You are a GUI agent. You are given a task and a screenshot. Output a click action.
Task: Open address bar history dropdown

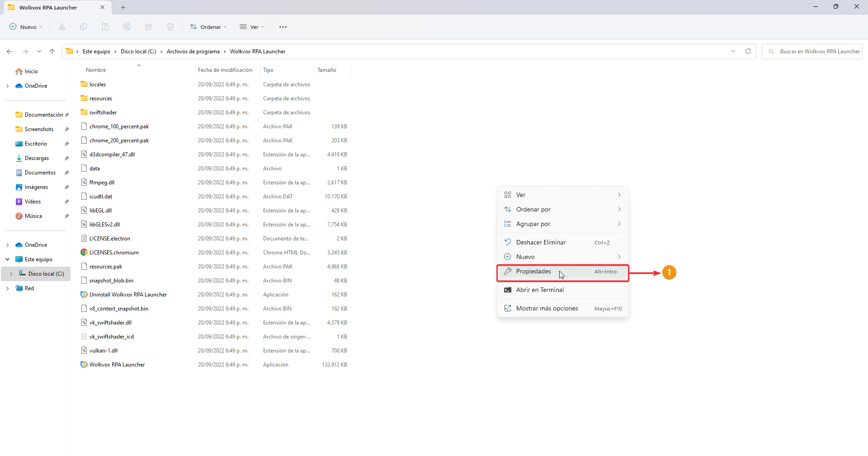coord(733,51)
